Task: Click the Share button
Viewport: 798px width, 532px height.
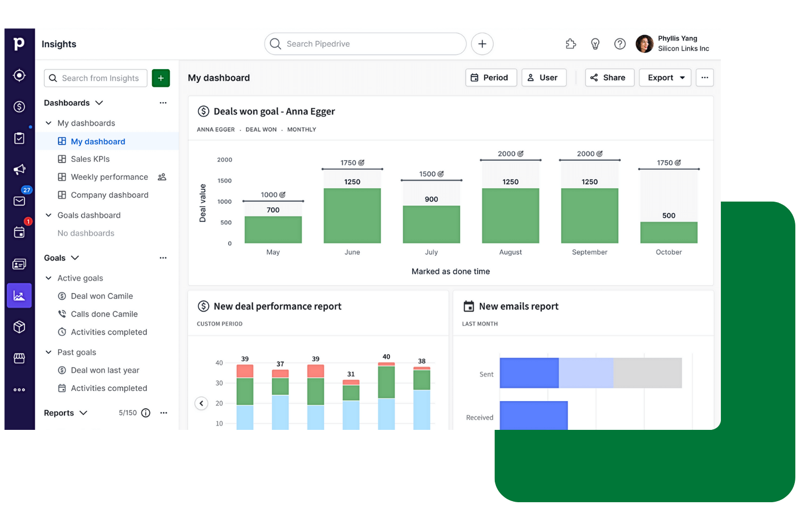Action: coord(610,78)
